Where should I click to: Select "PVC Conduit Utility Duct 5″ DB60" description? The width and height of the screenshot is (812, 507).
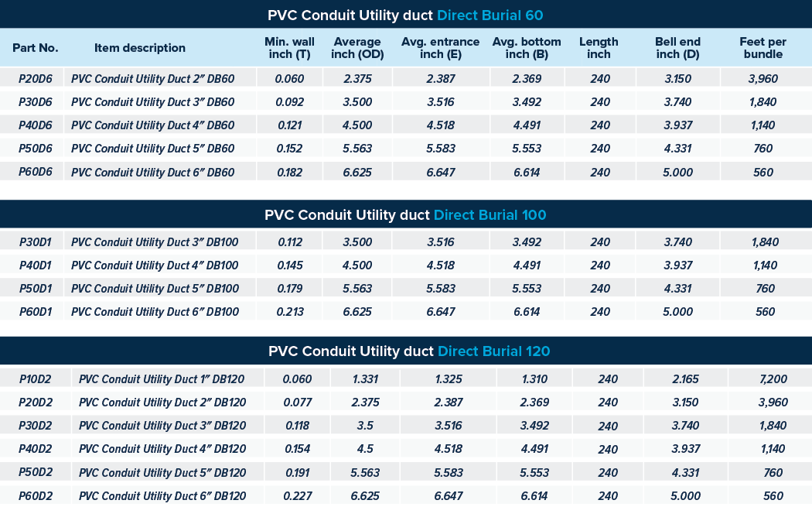(x=152, y=149)
